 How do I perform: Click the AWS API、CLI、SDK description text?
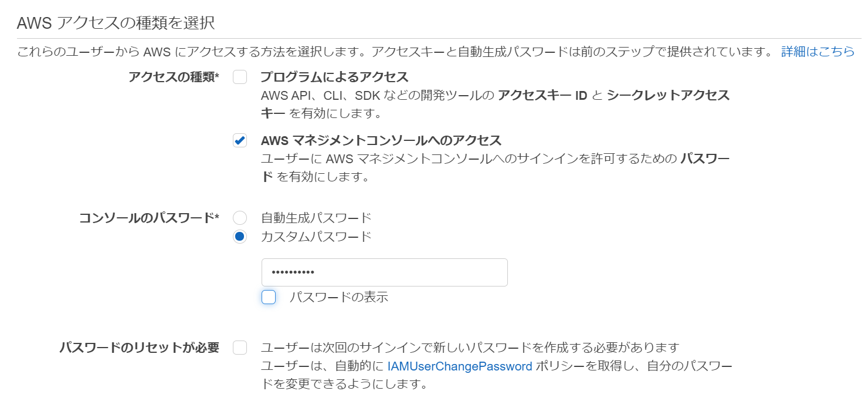tap(495, 104)
